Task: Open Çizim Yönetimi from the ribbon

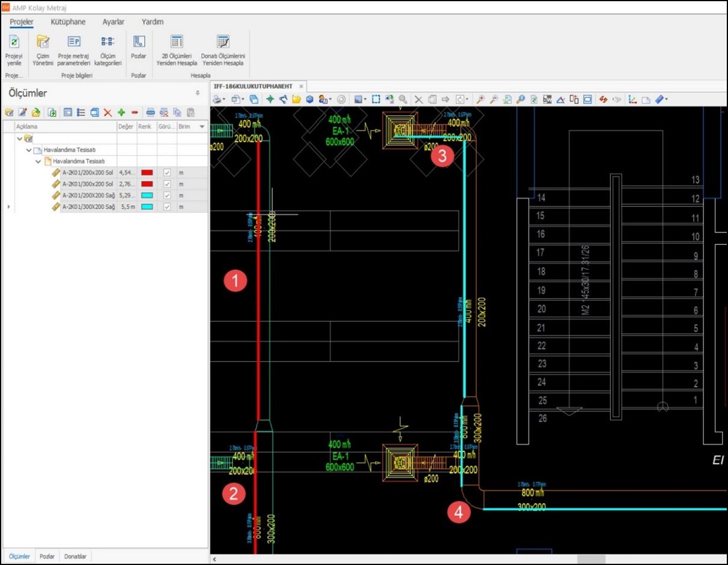Action: point(43,42)
